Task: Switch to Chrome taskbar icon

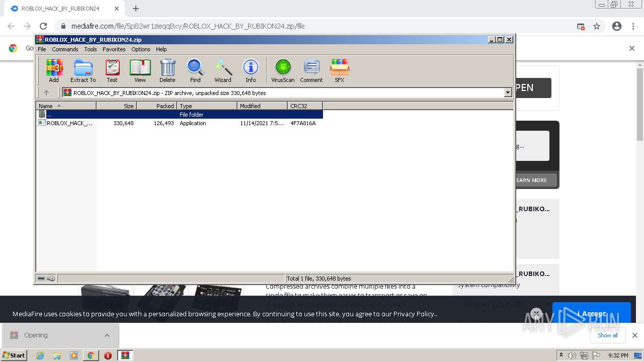Action: 91,355
